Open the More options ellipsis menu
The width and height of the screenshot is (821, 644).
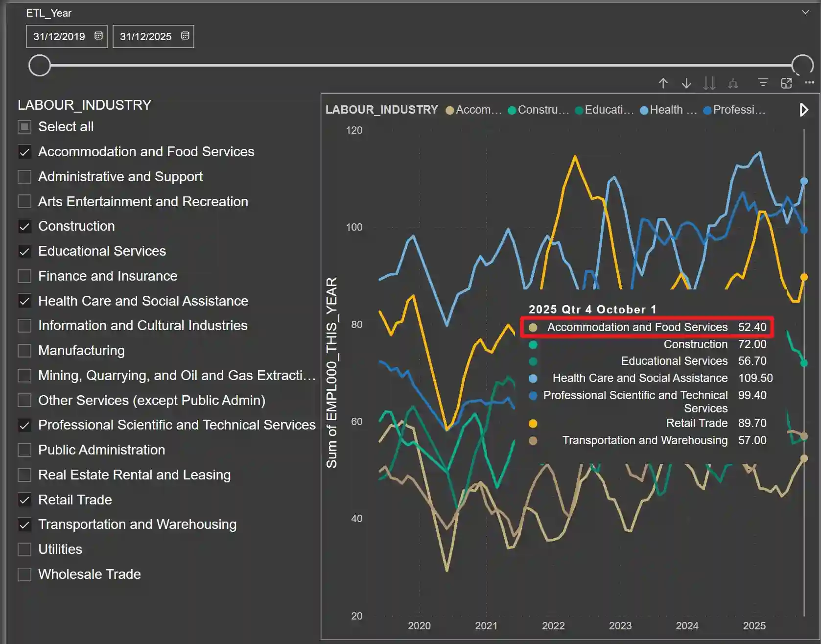pos(808,83)
